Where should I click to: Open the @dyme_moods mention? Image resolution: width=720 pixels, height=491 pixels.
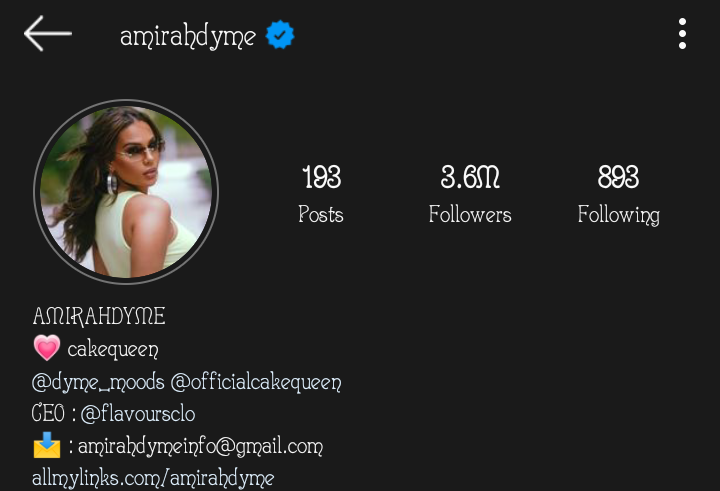point(98,382)
